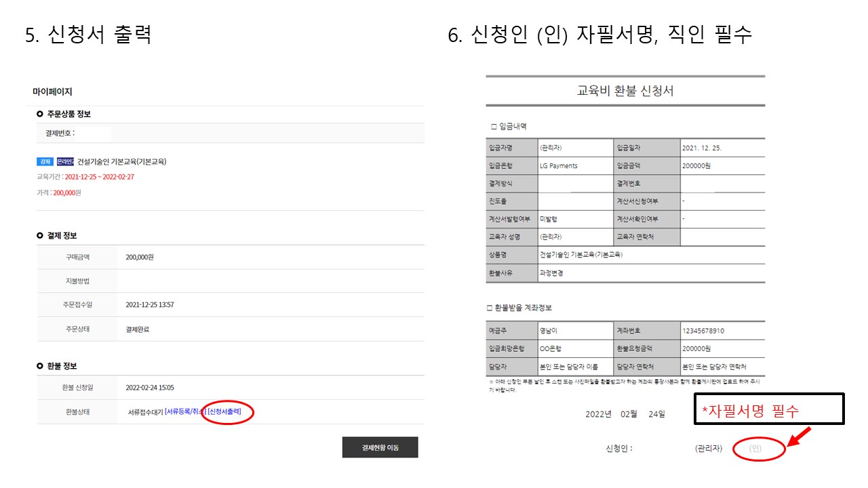868x488 pixels.
Task: Click the 신청서출력 link in refund status
Action: click(x=224, y=411)
